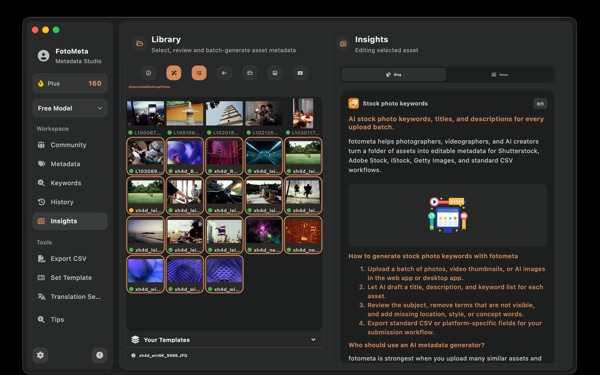This screenshot has height=375, width=600.
Task: Click the heading 'Who should use an AI metadata generator?'
Action: [416, 345]
